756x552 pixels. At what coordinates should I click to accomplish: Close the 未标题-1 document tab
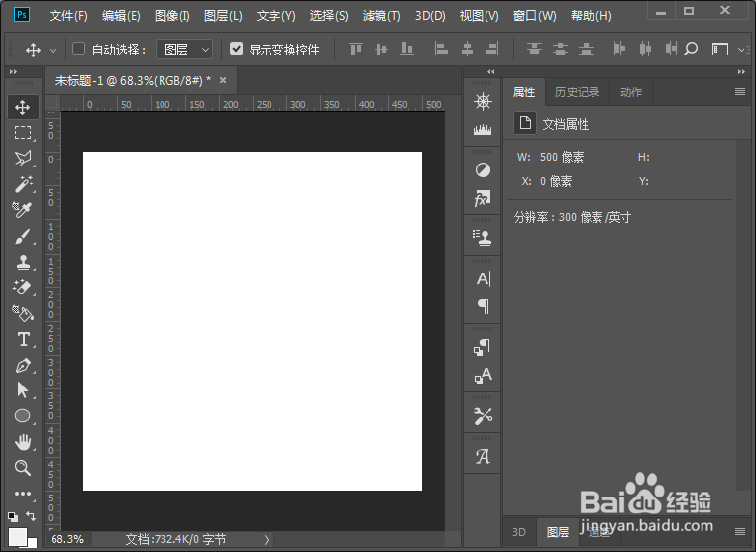223,80
